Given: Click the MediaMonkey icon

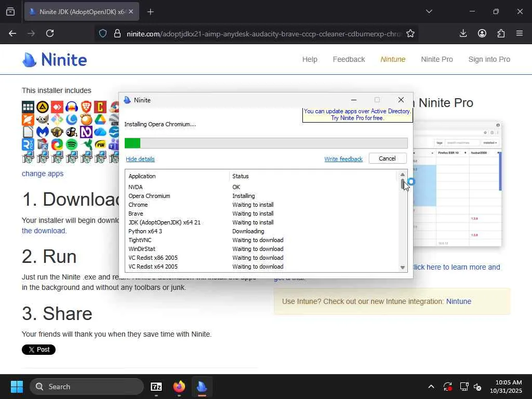Looking at the screenshot, I should tap(57, 132).
